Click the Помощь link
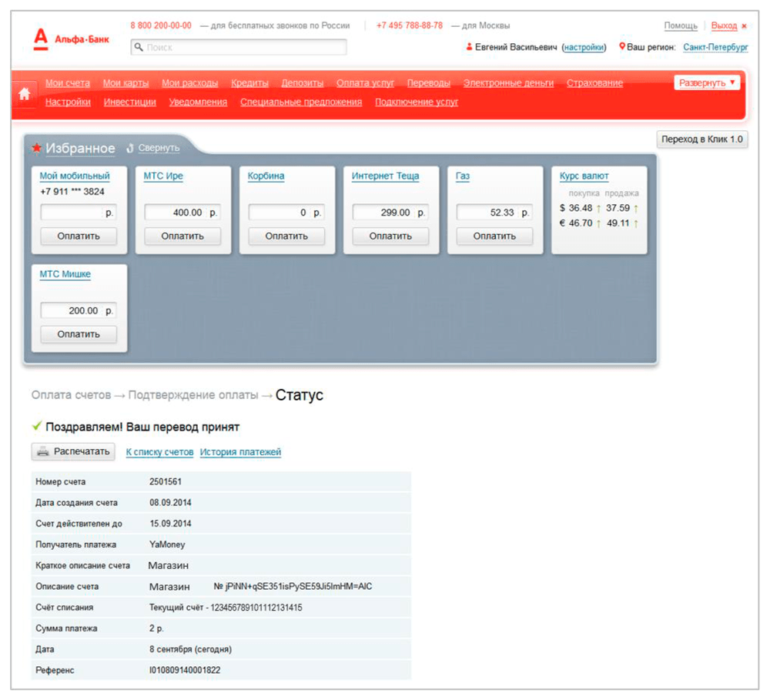 tap(681, 25)
